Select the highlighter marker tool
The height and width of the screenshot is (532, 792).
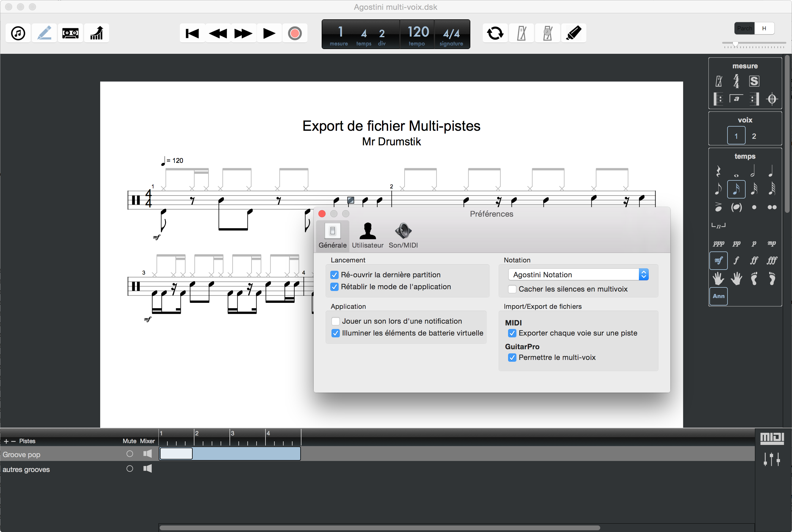573,33
